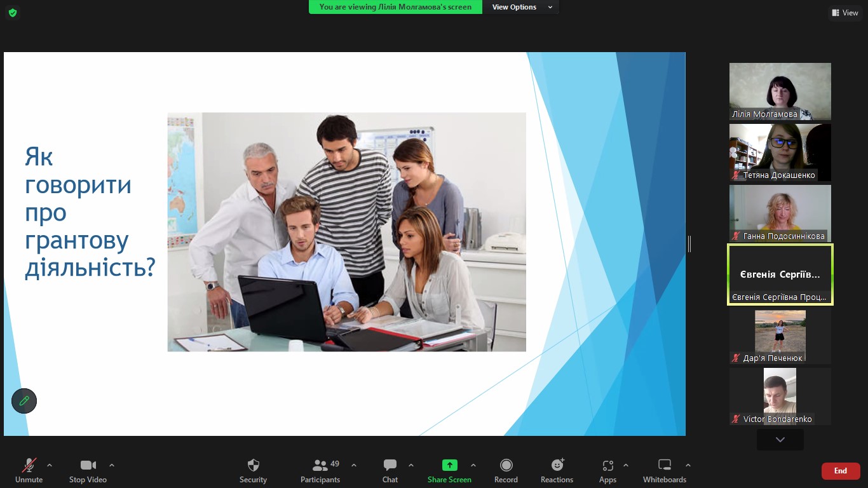Viewport: 868px width, 488px height.
Task: Open the Reactions menu
Action: pyautogui.click(x=557, y=471)
